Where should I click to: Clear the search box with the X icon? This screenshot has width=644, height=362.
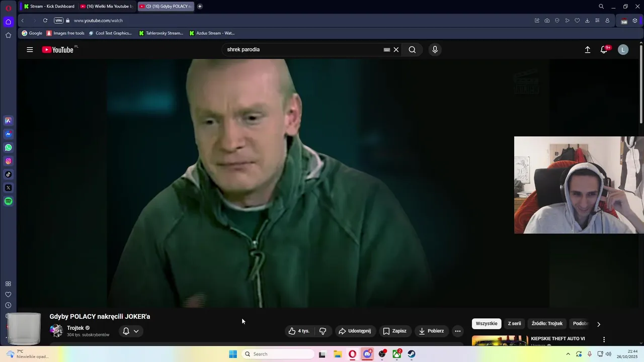[x=396, y=49]
